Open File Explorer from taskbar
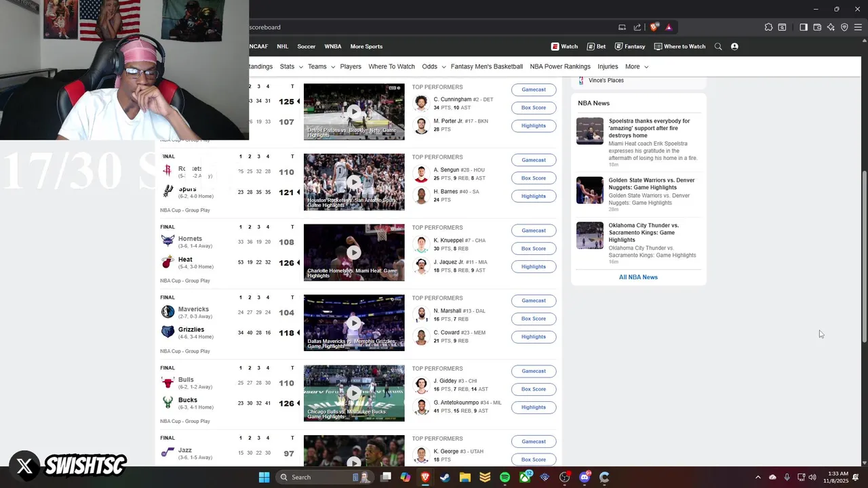 (x=465, y=477)
